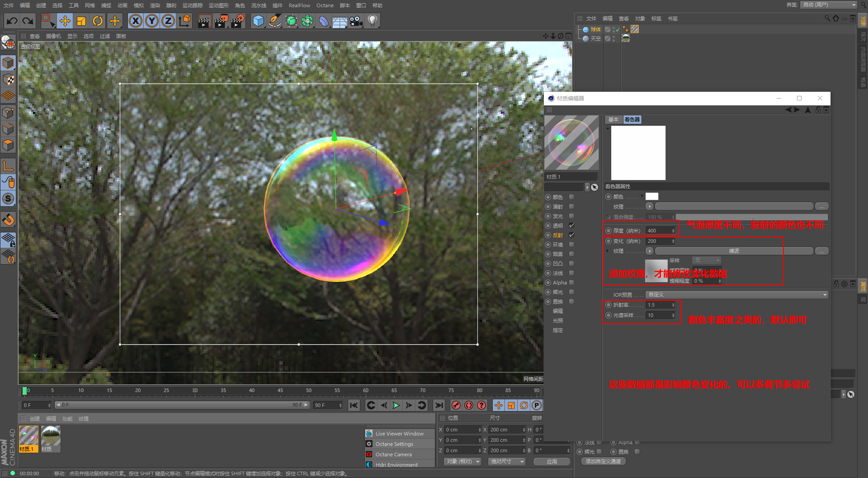Enable the 环境 channel checkbox
868x478 pixels.
(571, 245)
